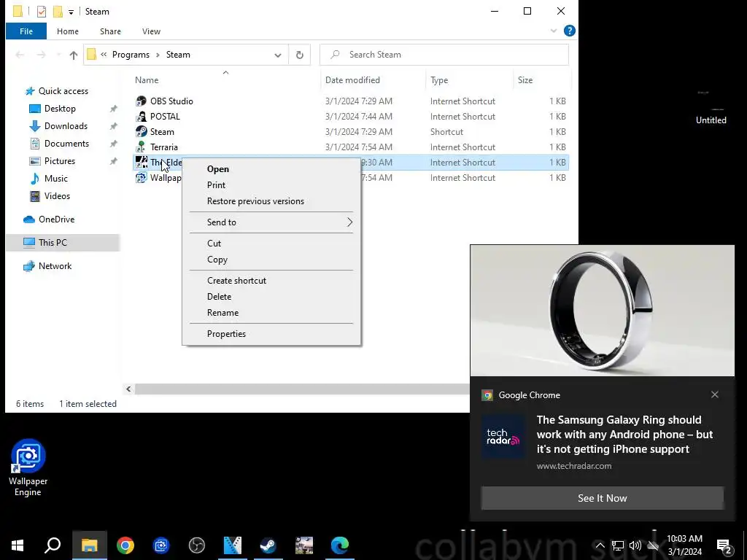747x560 pixels.
Task: Open the Quick Access Toolbar customize dropdown
Action: click(71, 12)
